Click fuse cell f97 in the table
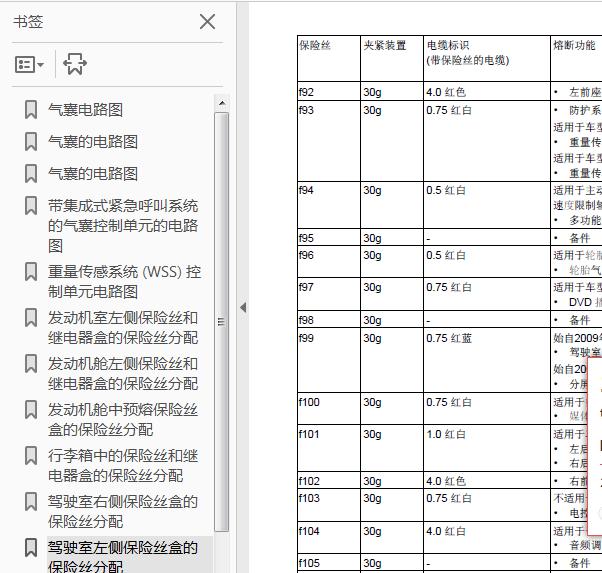602x573 pixels. pyautogui.click(x=329, y=294)
